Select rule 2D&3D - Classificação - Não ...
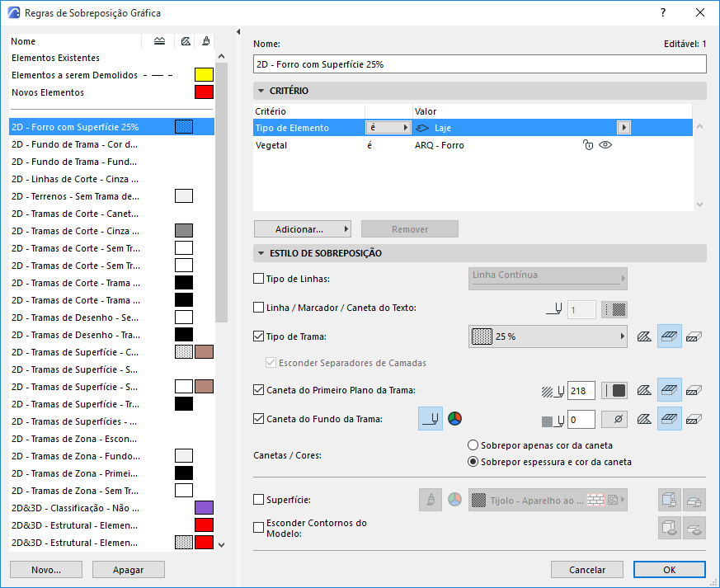720x588 pixels. (x=111, y=508)
